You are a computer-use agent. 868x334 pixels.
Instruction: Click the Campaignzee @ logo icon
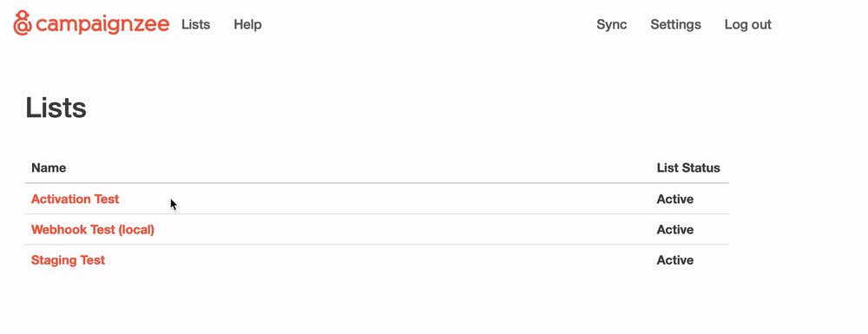pyautogui.click(x=23, y=23)
